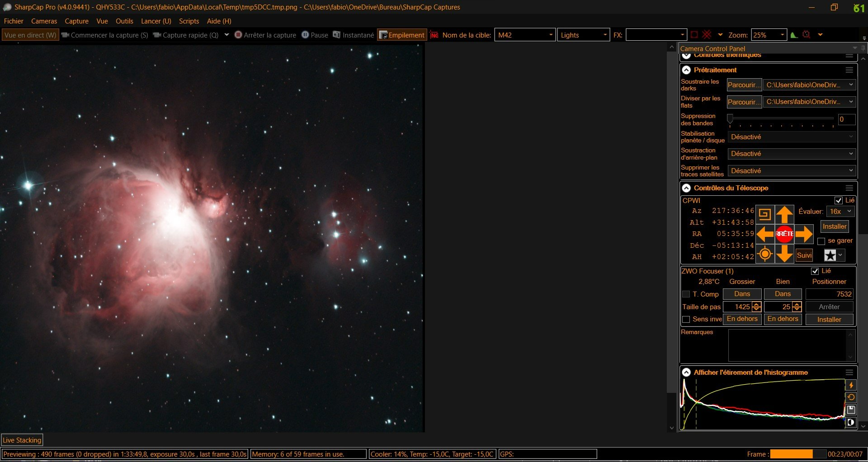868x462 pixels.
Task: Open the Soustraction d'arrière-plan dropdown
Action: (x=792, y=154)
